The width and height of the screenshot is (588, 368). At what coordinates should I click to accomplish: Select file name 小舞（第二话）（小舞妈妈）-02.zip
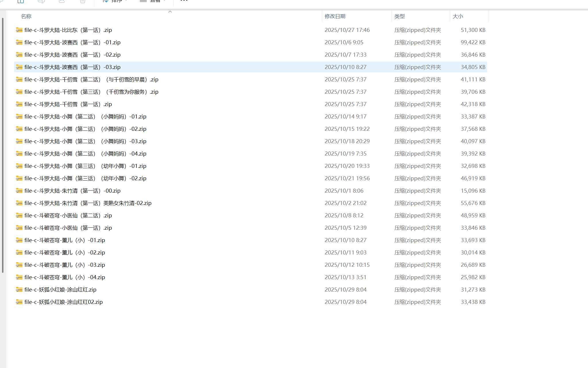tap(85, 129)
